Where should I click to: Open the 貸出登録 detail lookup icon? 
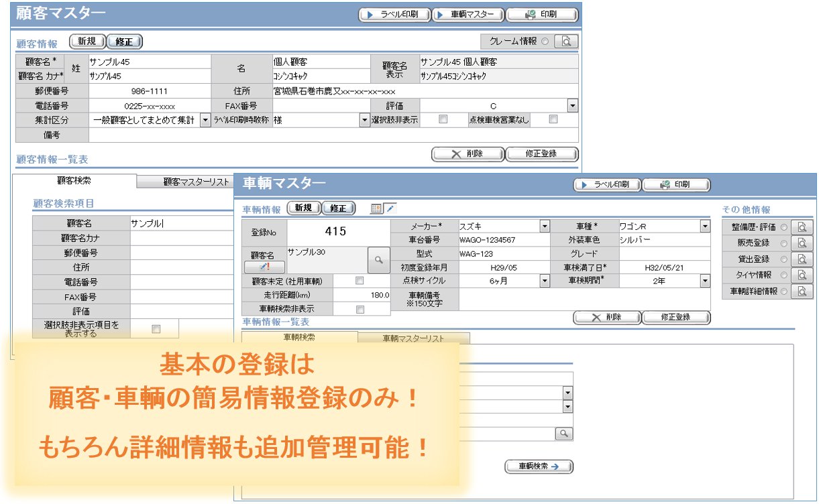802,259
